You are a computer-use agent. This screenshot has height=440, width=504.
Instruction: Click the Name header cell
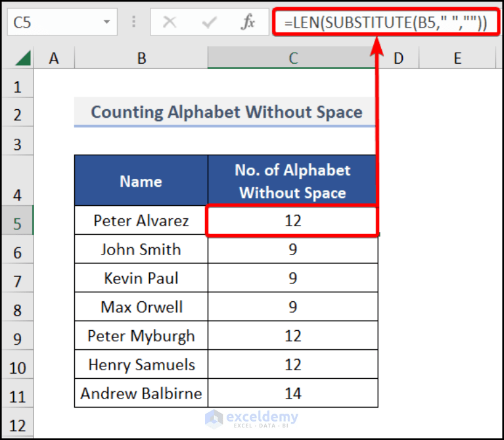(141, 180)
